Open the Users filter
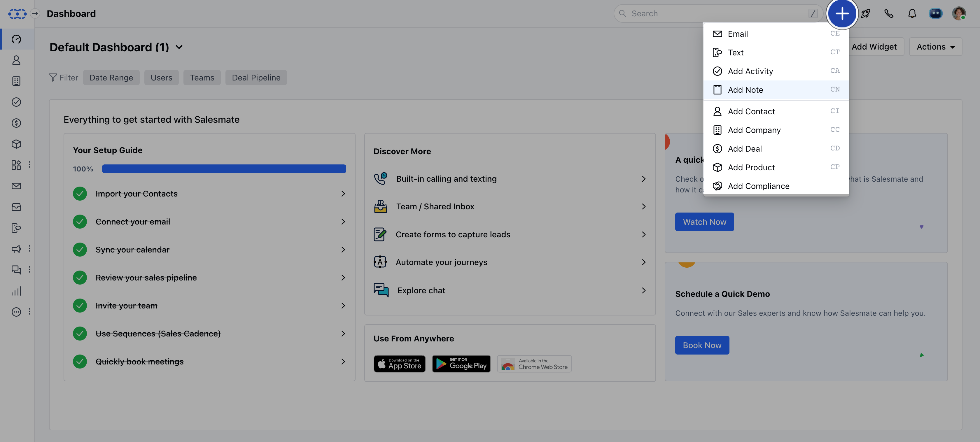 pyautogui.click(x=161, y=78)
